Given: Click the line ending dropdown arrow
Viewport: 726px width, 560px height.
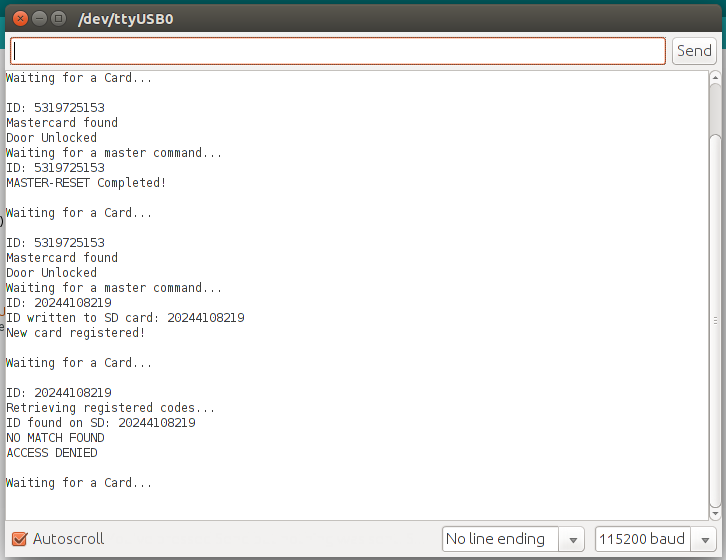Looking at the screenshot, I should click(x=572, y=540).
